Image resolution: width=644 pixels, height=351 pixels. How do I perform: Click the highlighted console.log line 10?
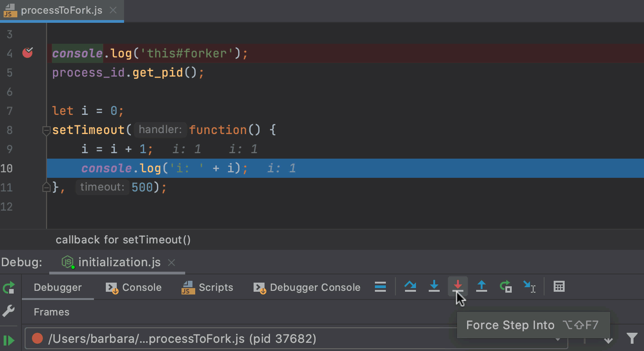pyautogui.click(x=345, y=168)
